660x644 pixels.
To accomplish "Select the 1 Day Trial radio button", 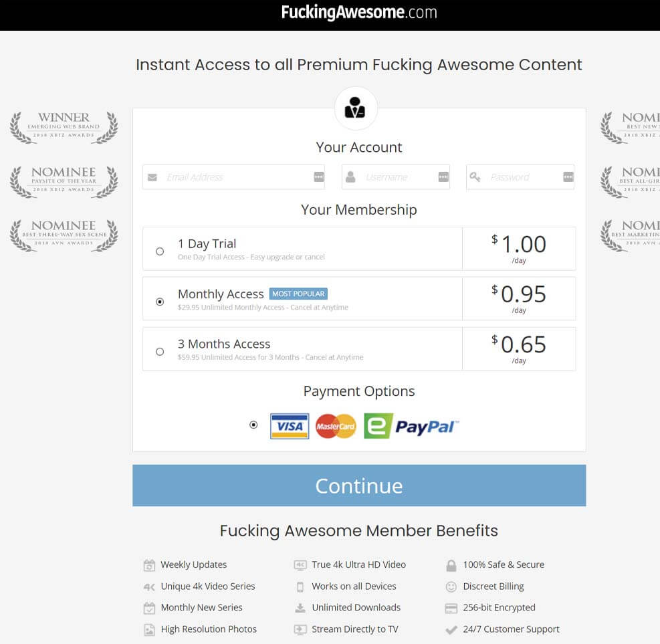I will pyautogui.click(x=160, y=251).
